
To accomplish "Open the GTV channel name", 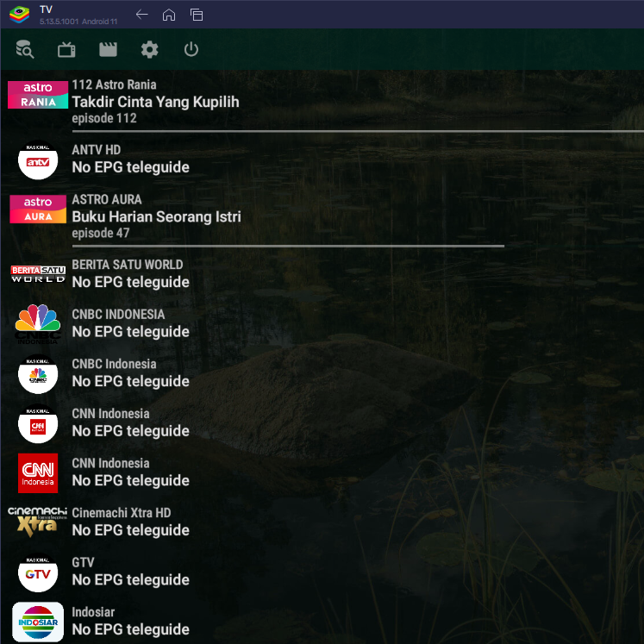I will (x=83, y=563).
